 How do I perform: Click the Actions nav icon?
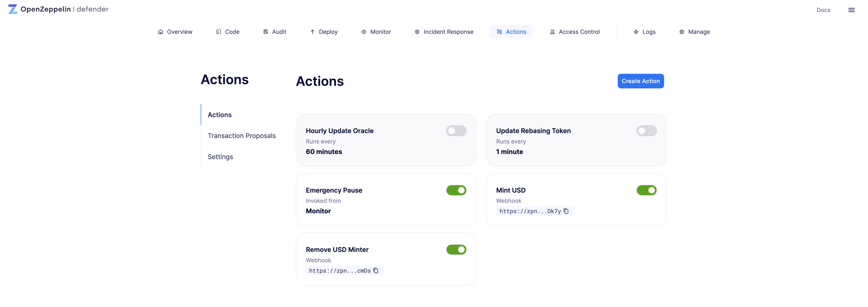click(500, 32)
